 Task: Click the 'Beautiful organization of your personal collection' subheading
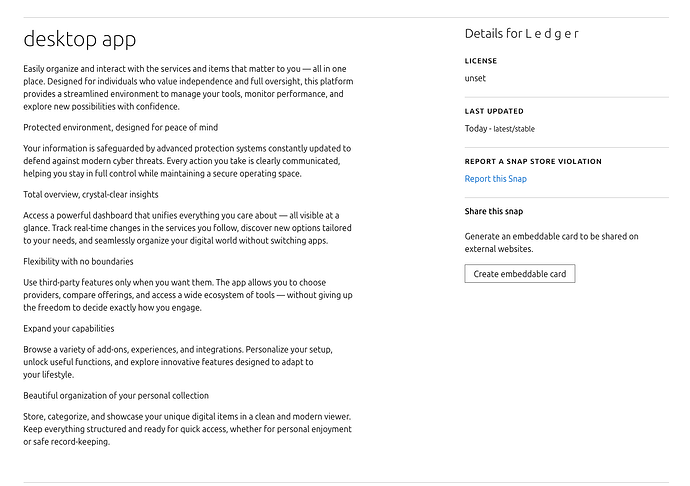[x=116, y=395]
